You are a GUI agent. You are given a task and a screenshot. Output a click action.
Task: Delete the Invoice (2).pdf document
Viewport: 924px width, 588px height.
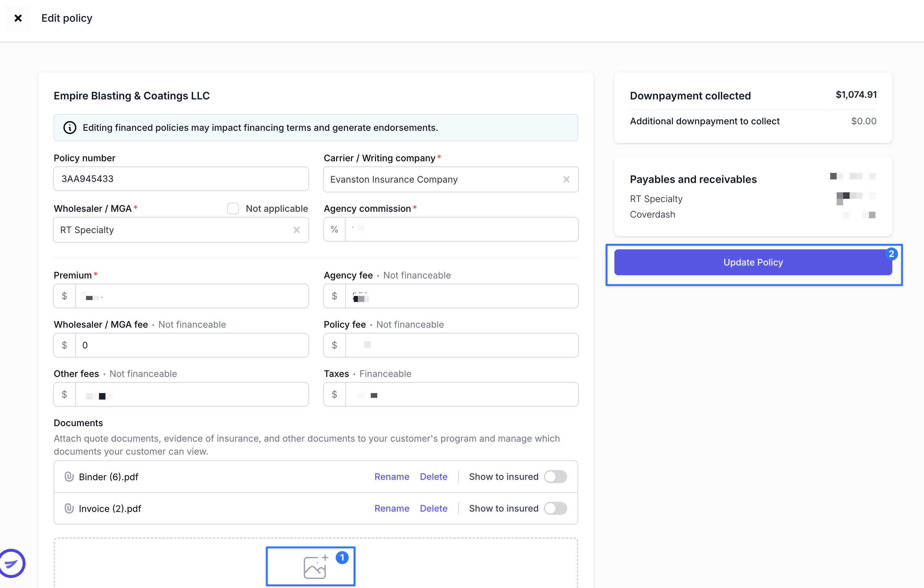(x=434, y=508)
